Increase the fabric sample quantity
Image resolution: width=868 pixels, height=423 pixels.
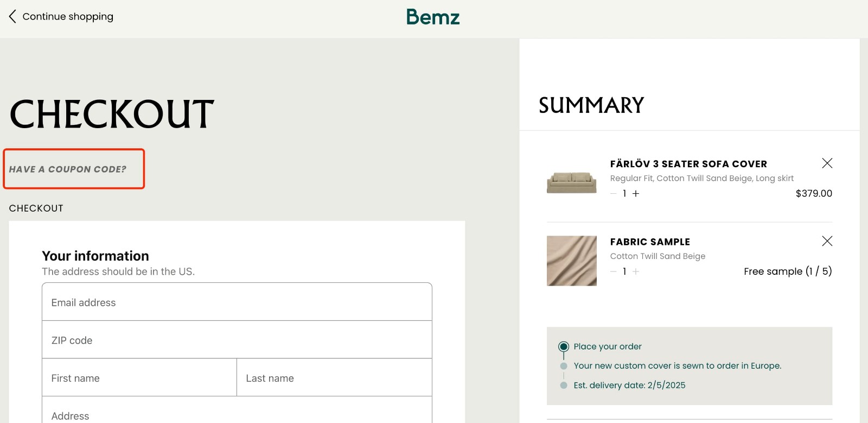(635, 272)
